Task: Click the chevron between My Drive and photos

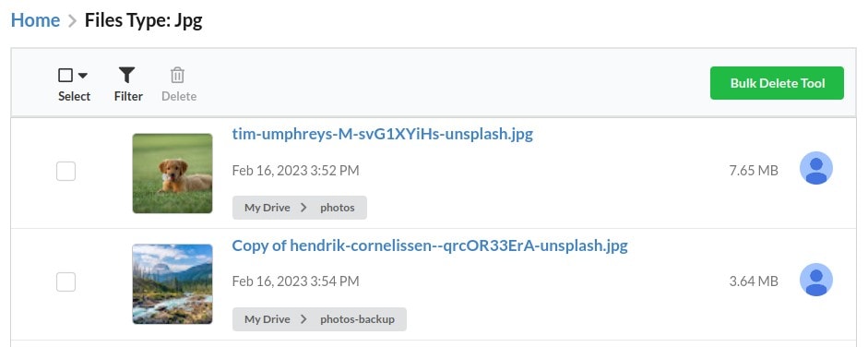Action: [303, 208]
